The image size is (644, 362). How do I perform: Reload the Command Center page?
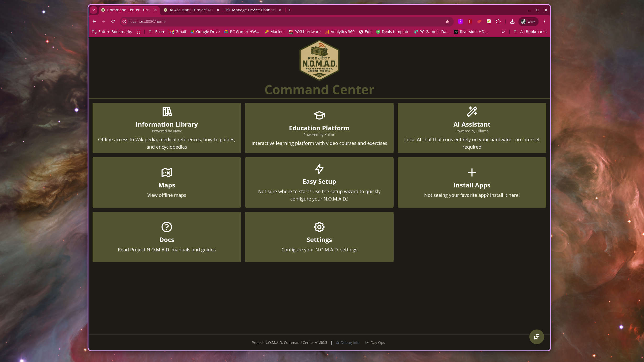point(113,21)
